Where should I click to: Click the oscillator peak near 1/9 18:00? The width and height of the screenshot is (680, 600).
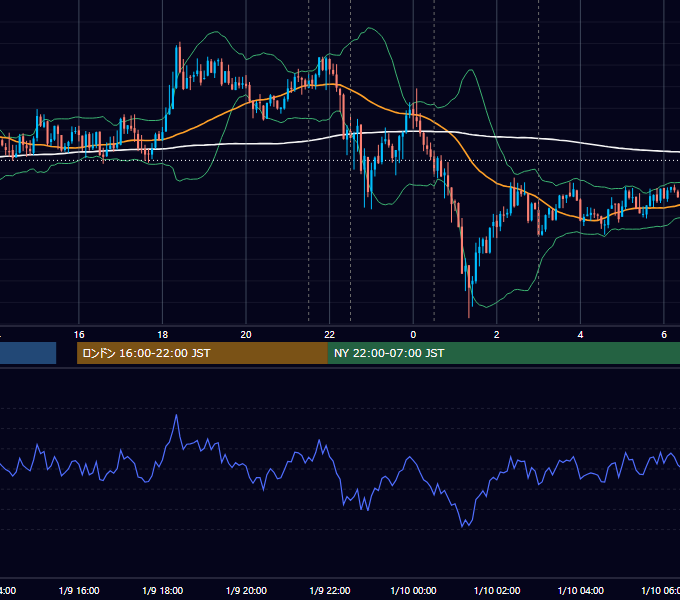[177, 415]
